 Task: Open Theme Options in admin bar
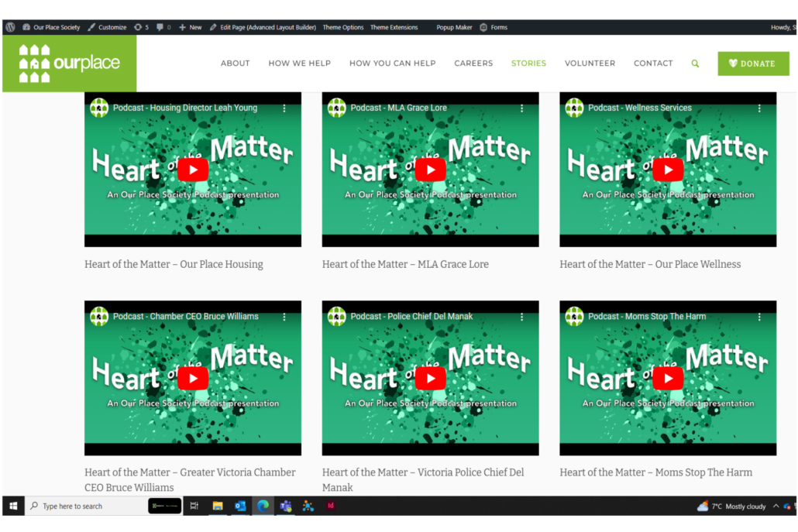click(343, 27)
